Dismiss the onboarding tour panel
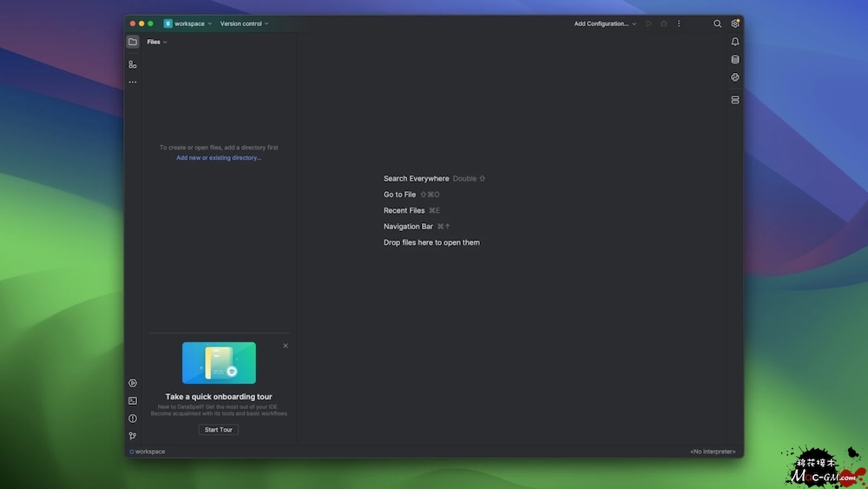Image resolution: width=868 pixels, height=489 pixels. tap(286, 346)
